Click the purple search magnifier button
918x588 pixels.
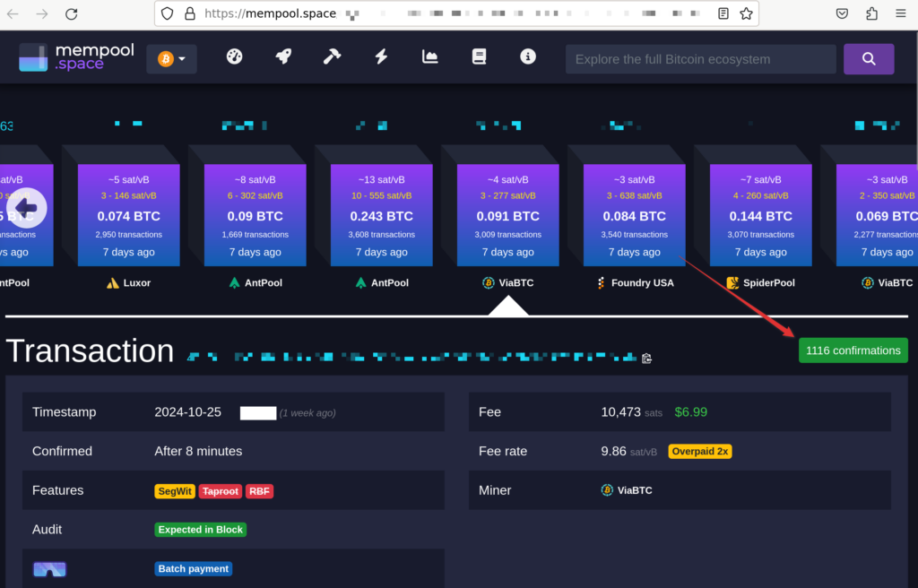(868, 59)
